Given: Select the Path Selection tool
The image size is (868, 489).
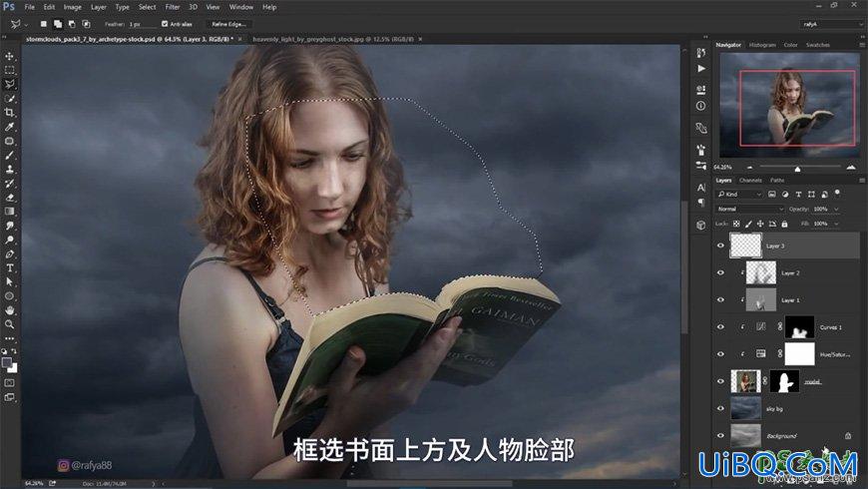Looking at the screenshot, I should [x=9, y=281].
